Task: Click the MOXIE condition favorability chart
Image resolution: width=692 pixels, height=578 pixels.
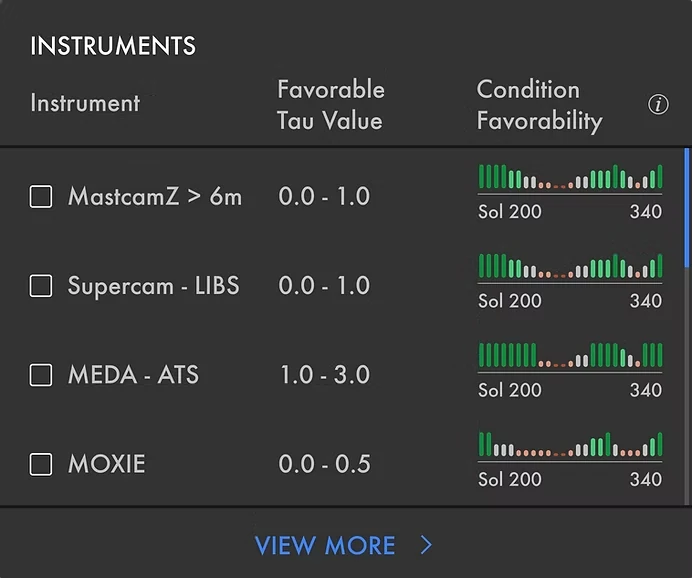Action: coord(570,444)
